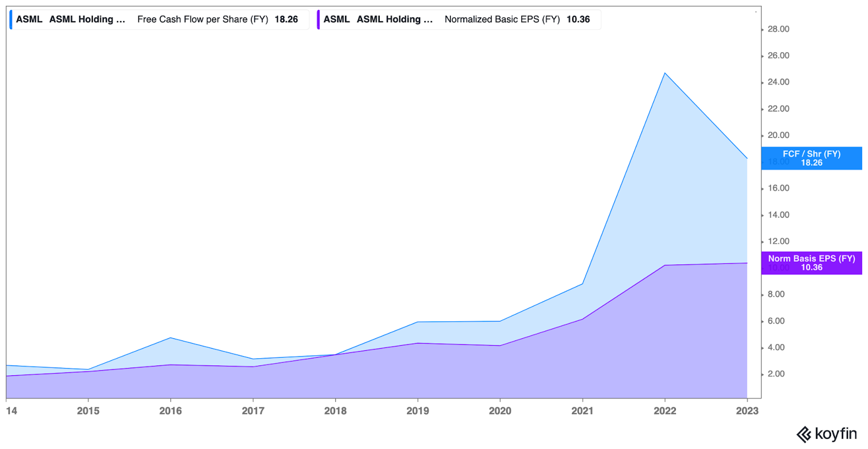Click the 2020 x-axis label
This screenshot has height=449, width=868.
click(500, 411)
